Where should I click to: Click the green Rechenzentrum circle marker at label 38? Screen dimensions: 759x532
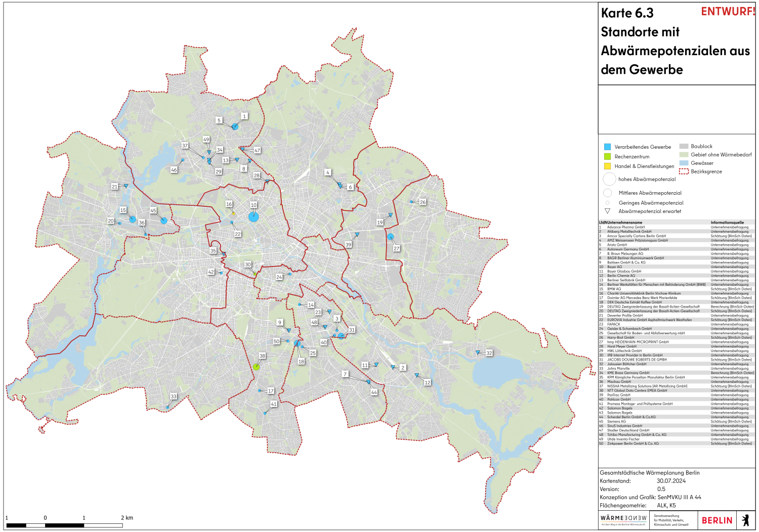click(x=257, y=367)
